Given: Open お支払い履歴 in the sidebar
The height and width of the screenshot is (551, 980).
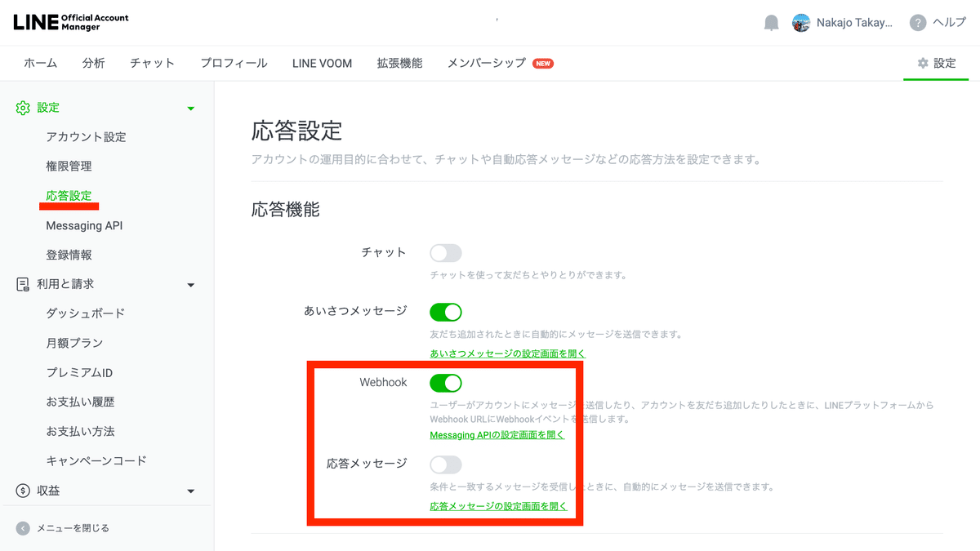Looking at the screenshot, I should [x=80, y=402].
